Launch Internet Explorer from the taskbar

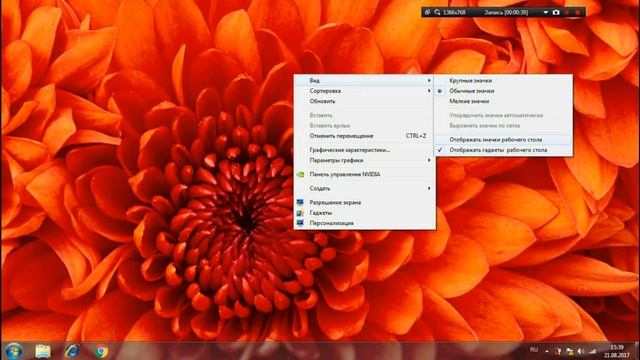[x=72, y=351]
